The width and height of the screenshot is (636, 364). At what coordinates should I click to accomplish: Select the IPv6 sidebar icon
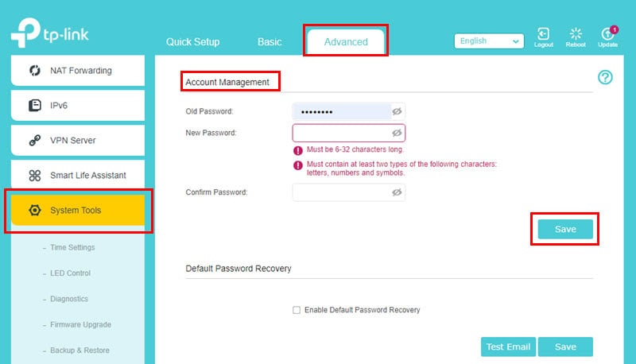35,106
